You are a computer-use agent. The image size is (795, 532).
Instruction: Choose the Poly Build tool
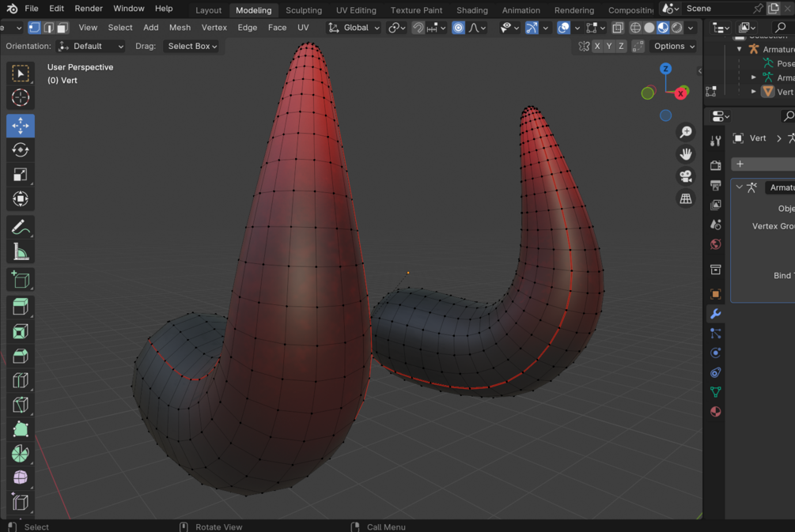pyautogui.click(x=21, y=429)
